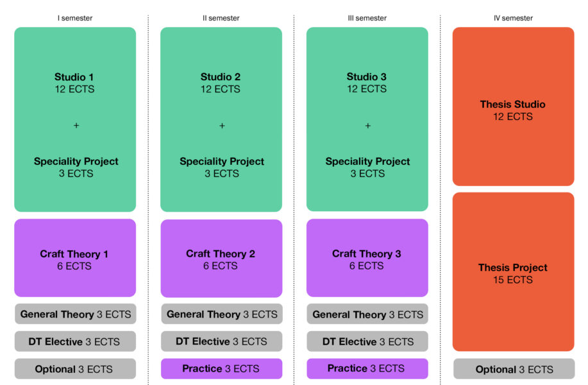Click the Studio 1 block
The height and width of the screenshot is (385, 588).
[x=75, y=119]
